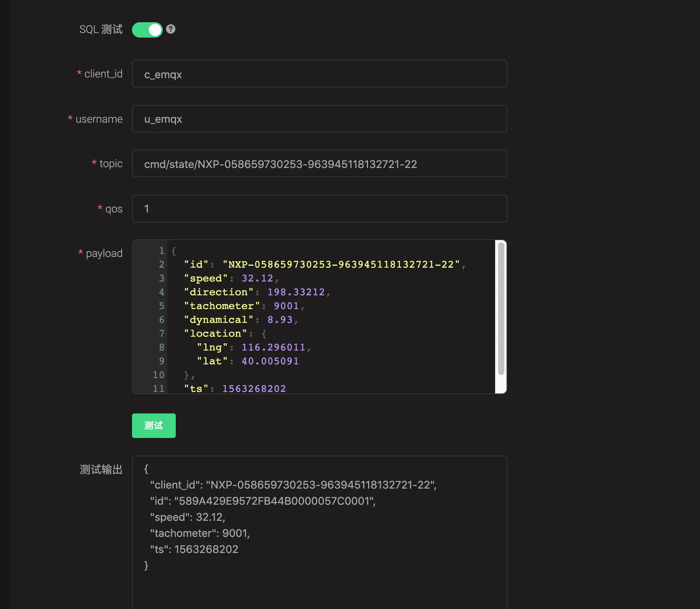Click the "ts": 1563268202 line in test output
700x609 pixels.
click(x=194, y=550)
